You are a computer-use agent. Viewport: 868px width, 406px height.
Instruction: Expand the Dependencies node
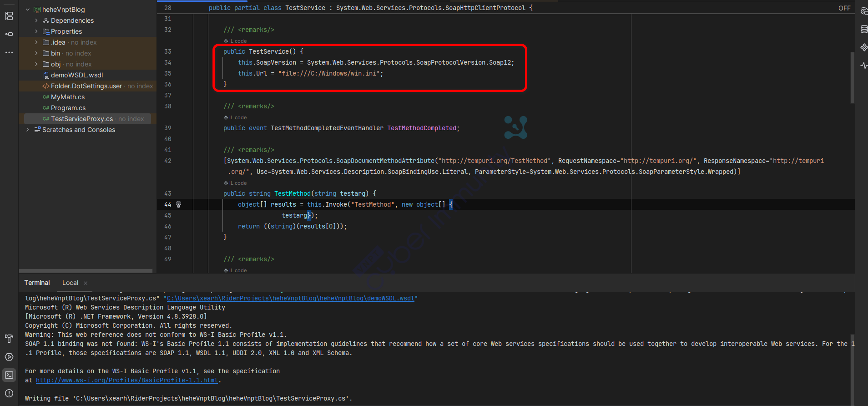coord(36,20)
